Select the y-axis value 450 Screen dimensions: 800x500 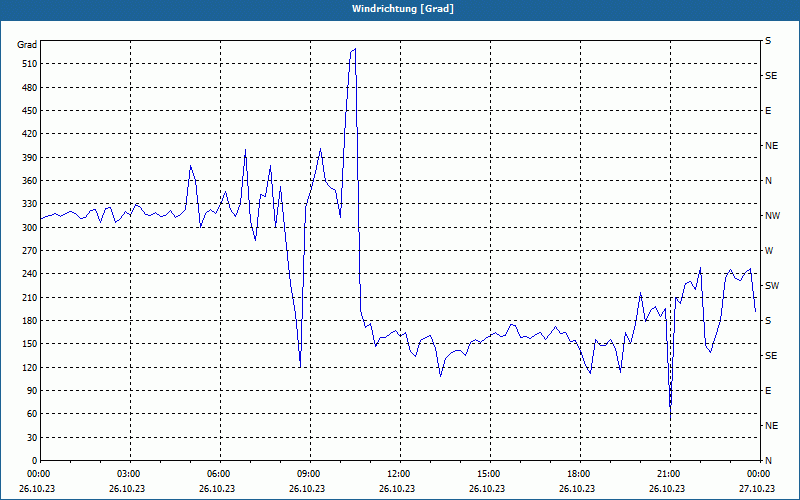(29, 111)
